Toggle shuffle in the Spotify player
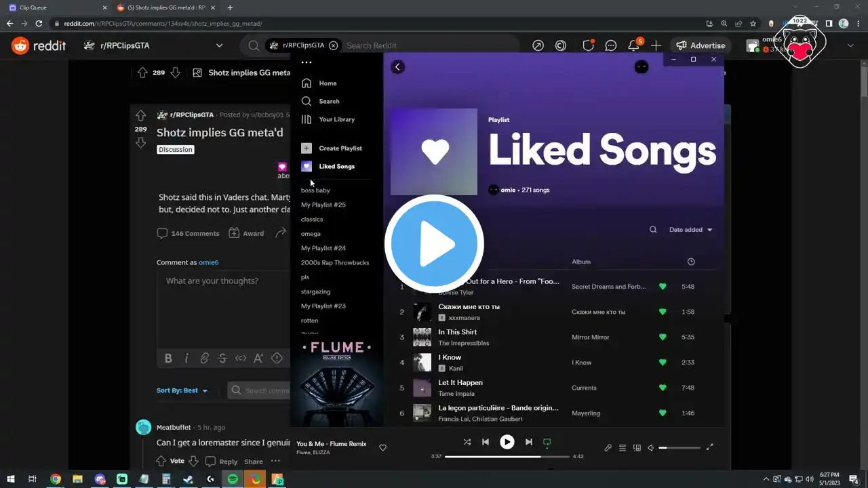The width and height of the screenshot is (868, 488). coord(467,442)
